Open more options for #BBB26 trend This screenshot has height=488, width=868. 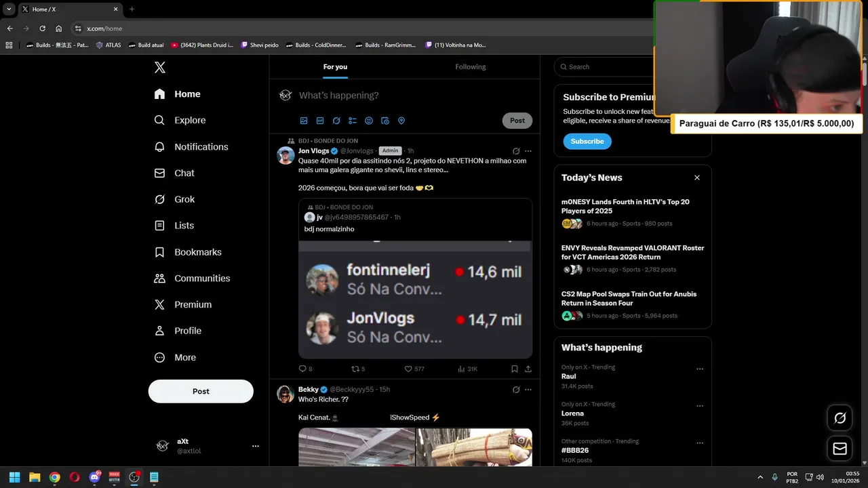pyautogui.click(x=700, y=443)
